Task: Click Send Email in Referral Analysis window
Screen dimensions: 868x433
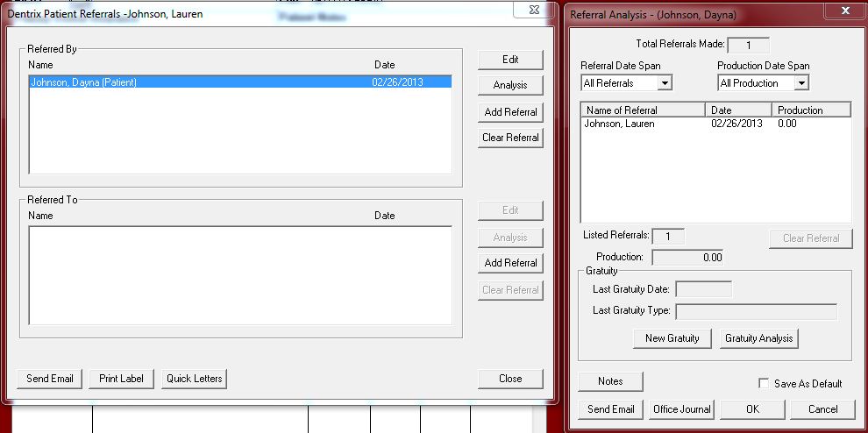Action: pos(610,409)
